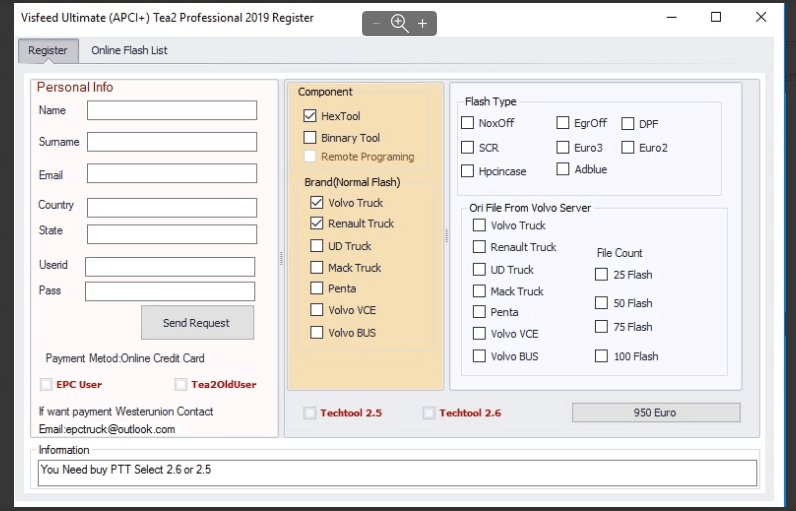Image resolution: width=796 pixels, height=511 pixels.
Task: Select the Register tab
Action: (x=48, y=50)
